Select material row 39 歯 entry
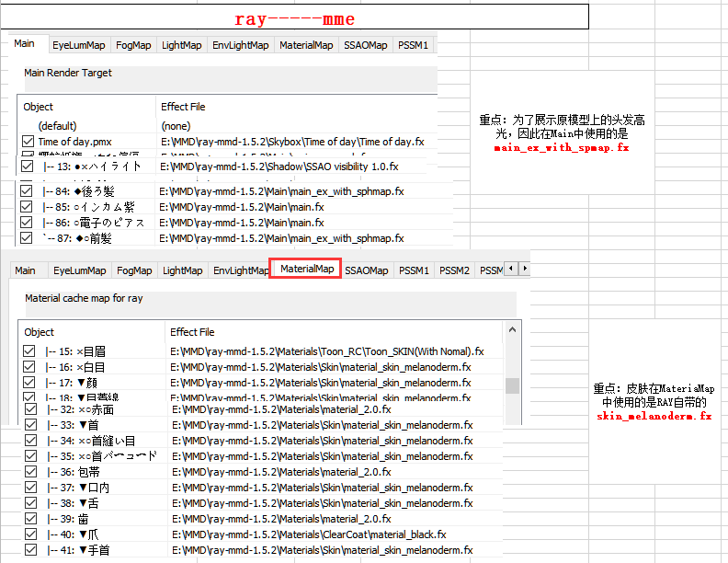728x563 pixels. click(262, 519)
